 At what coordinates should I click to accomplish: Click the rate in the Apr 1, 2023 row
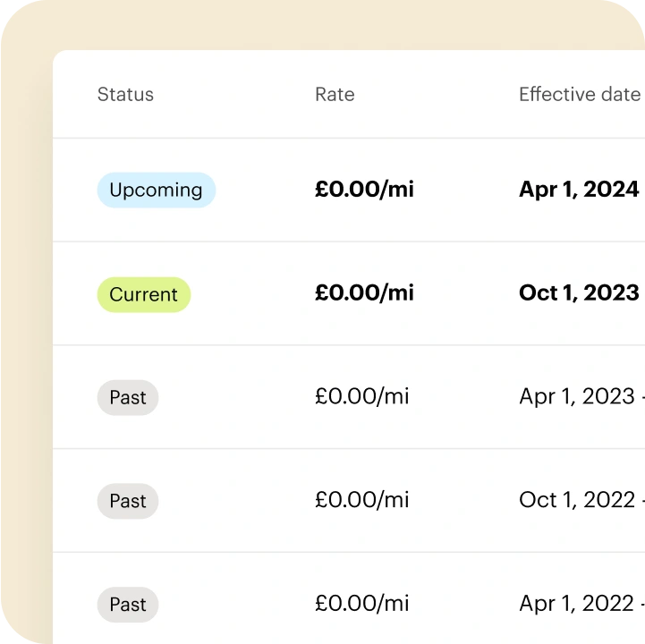tap(361, 397)
